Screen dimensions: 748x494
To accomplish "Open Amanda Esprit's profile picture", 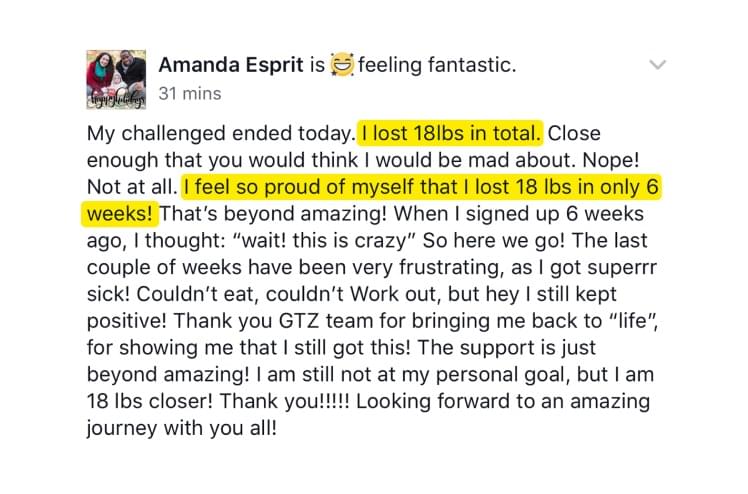I will point(116,78).
